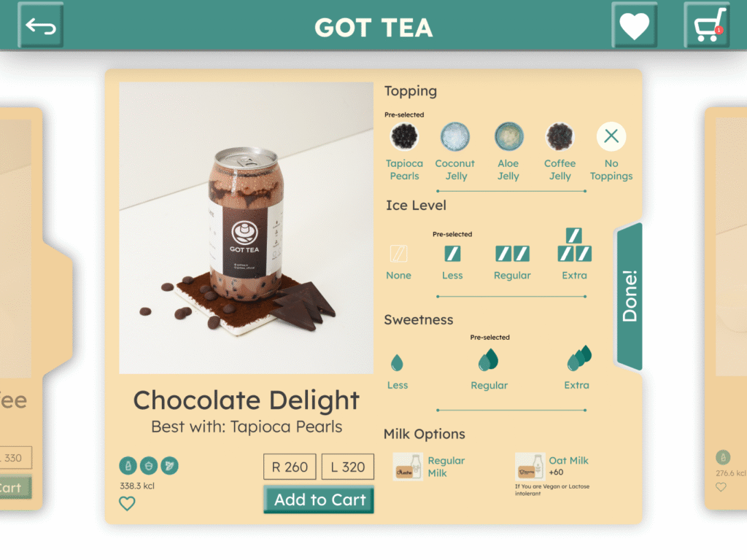This screenshot has width=747, height=560.
Task: Go back using the return arrow
Action: tap(41, 25)
